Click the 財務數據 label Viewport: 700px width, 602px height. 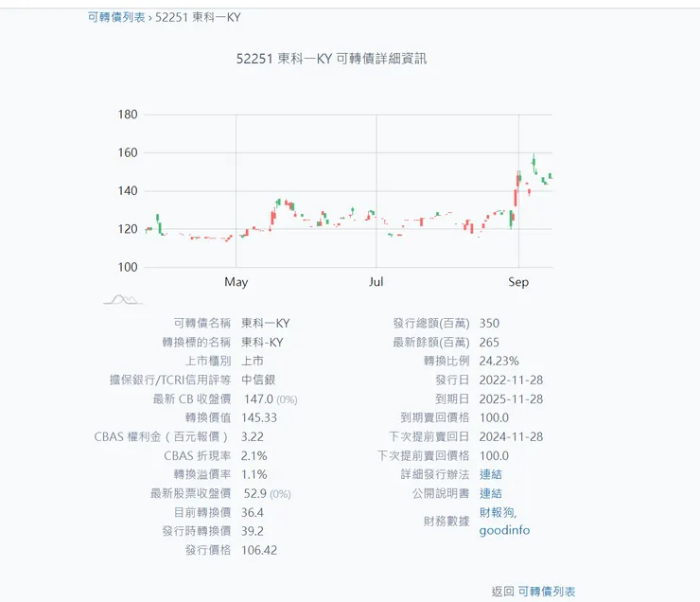click(446, 522)
